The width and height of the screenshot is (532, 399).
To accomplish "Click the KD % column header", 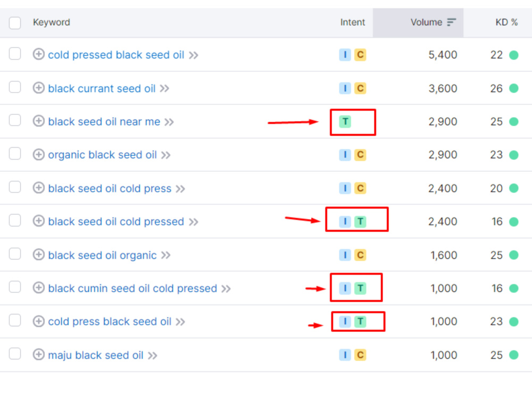I will point(506,22).
